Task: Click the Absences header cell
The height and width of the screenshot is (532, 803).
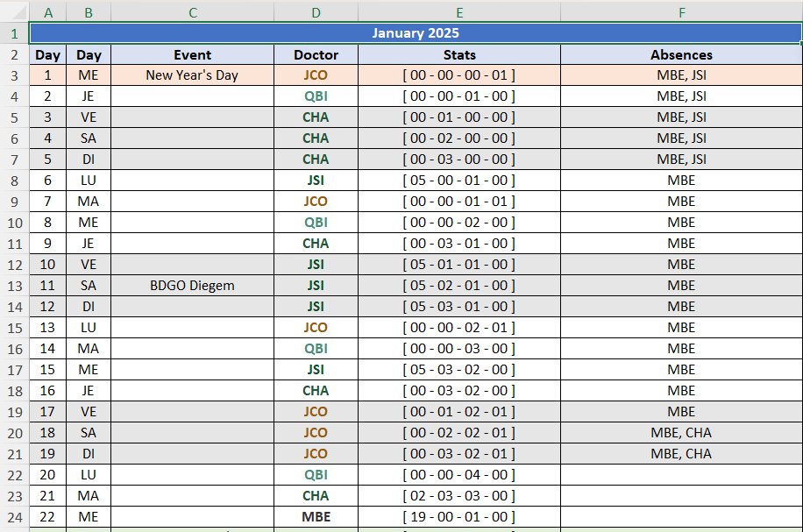Action: point(682,55)
